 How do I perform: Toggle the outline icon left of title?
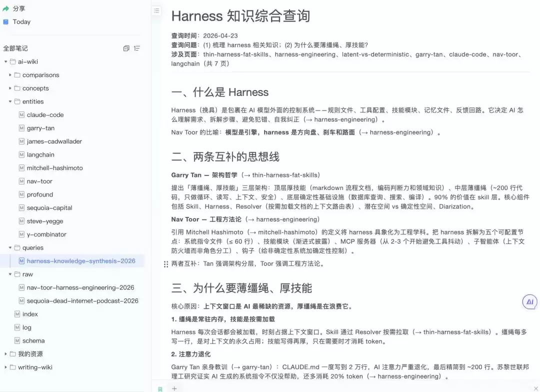click(x=156, y=10)
